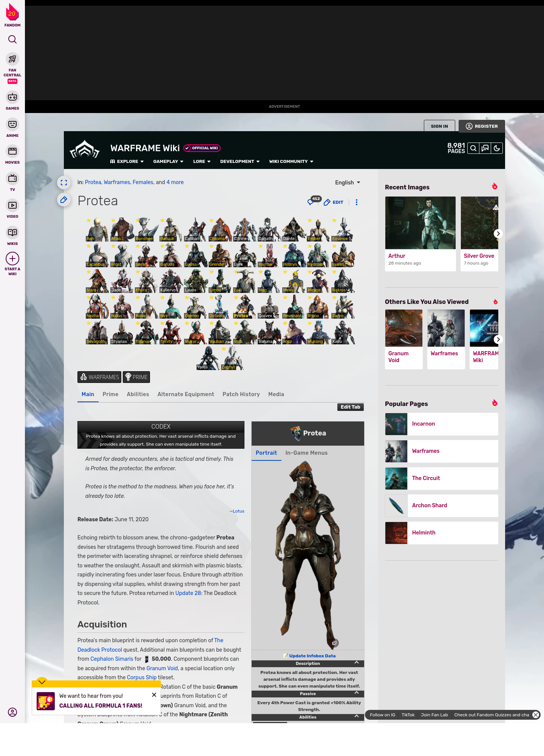Collapse the Passive infobox section

click(x=356, y=693)
